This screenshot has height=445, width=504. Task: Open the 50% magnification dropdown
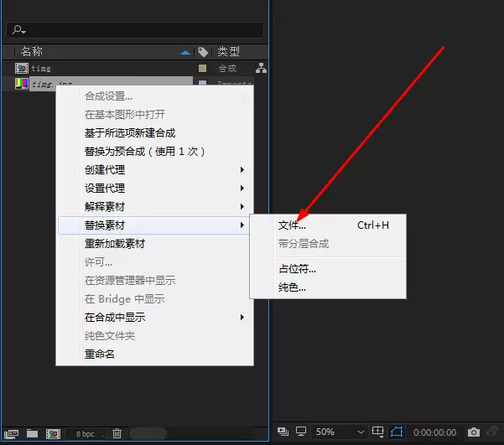pyautogui.click(x=339, y=432)
